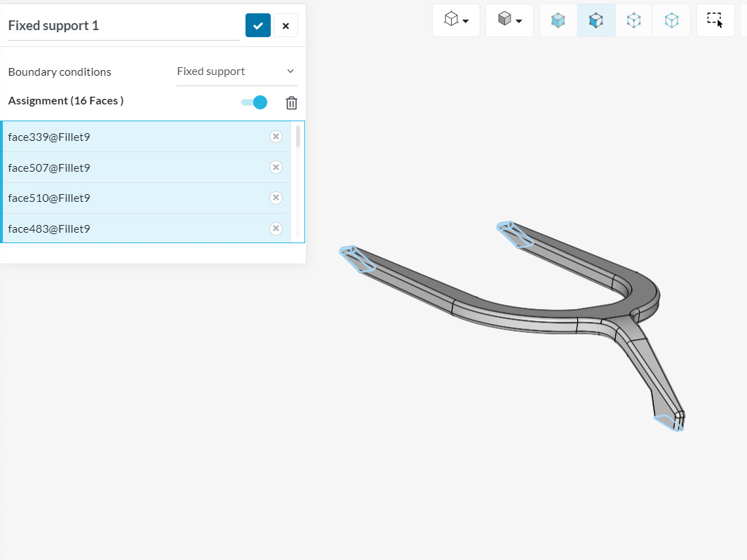The height and width of the screenshot is (560, 747).
Task: Click highlighted left prong tip of model
Action: [357, 259]
